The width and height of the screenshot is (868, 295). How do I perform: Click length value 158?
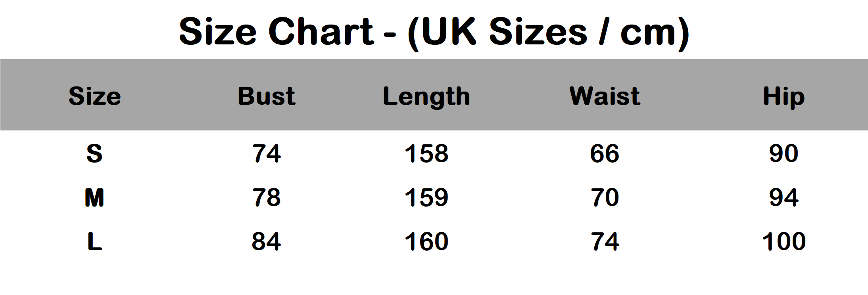(426, 153)
